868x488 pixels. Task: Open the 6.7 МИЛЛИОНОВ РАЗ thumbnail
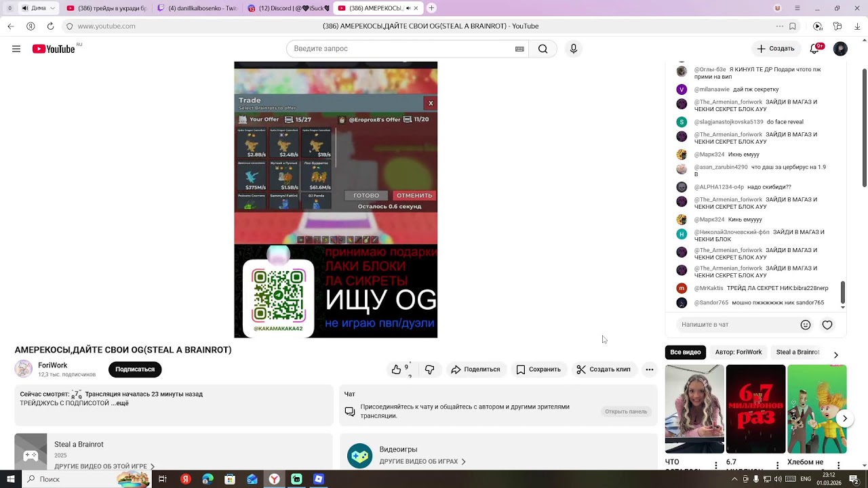click(755, 409)
